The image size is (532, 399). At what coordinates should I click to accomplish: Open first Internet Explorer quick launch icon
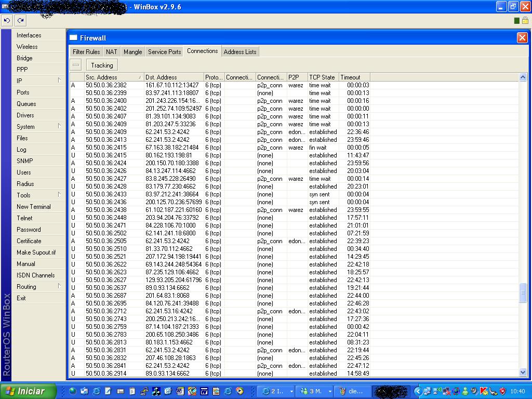[96, 391]
